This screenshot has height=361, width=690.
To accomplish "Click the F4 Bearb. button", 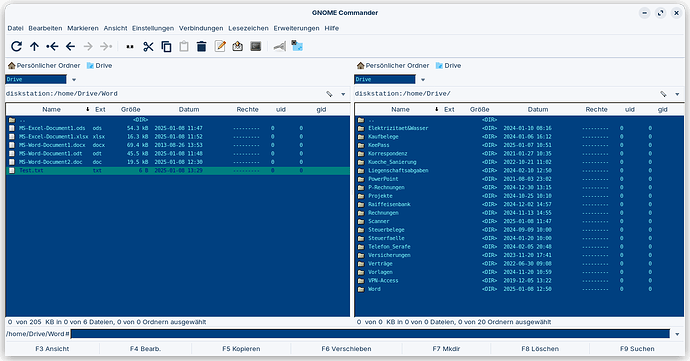I will (x=145, y=349).
